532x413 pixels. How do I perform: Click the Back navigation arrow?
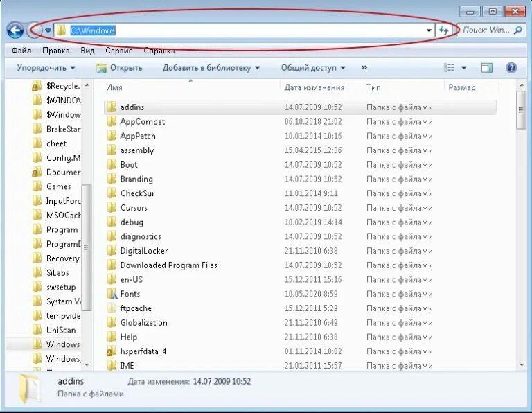coord(15,30)
